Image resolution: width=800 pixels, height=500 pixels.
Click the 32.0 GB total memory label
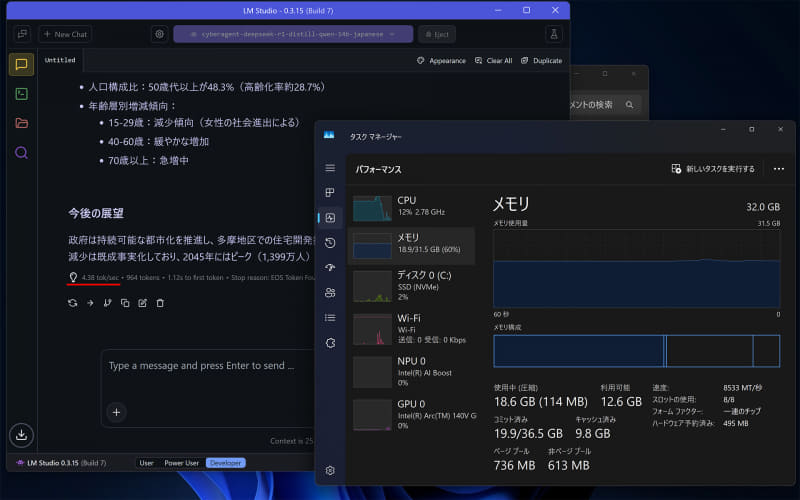(763, 207)
